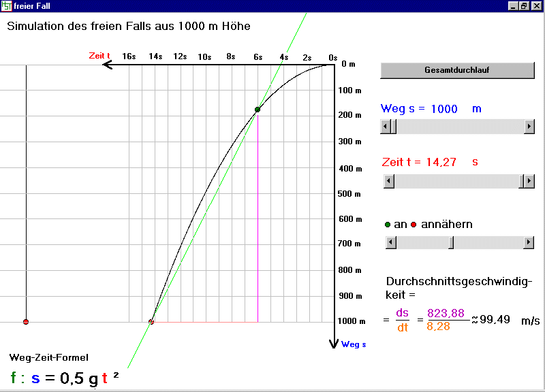Click the '16s' time axis tick label
Image resolution: width=545 pixels, height=392 pixels.
click(x=129, y=56)
